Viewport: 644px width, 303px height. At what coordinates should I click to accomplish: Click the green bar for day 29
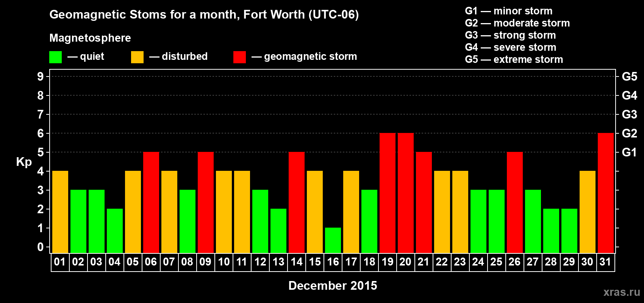tap(569, 231)
